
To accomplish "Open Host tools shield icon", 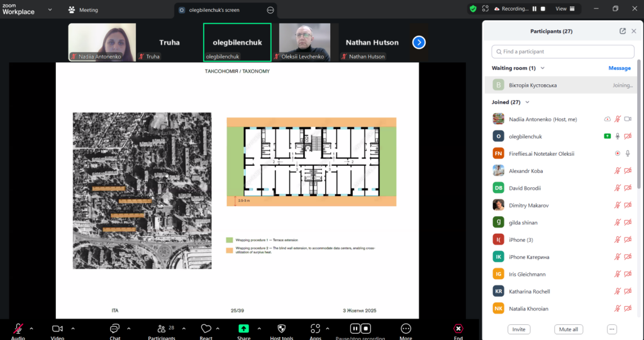I will [x=281, y=329].
